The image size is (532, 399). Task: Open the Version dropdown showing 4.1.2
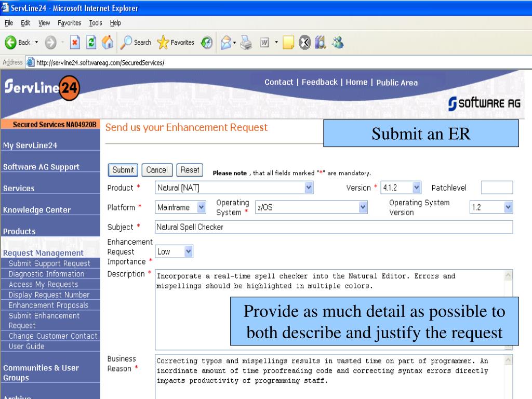(x=401, y=188)
